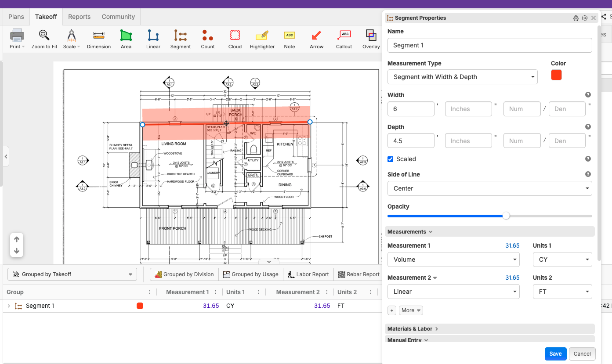Select the Linear takeoff tool
Screen dimensions: 612x364
coord(153,39)
